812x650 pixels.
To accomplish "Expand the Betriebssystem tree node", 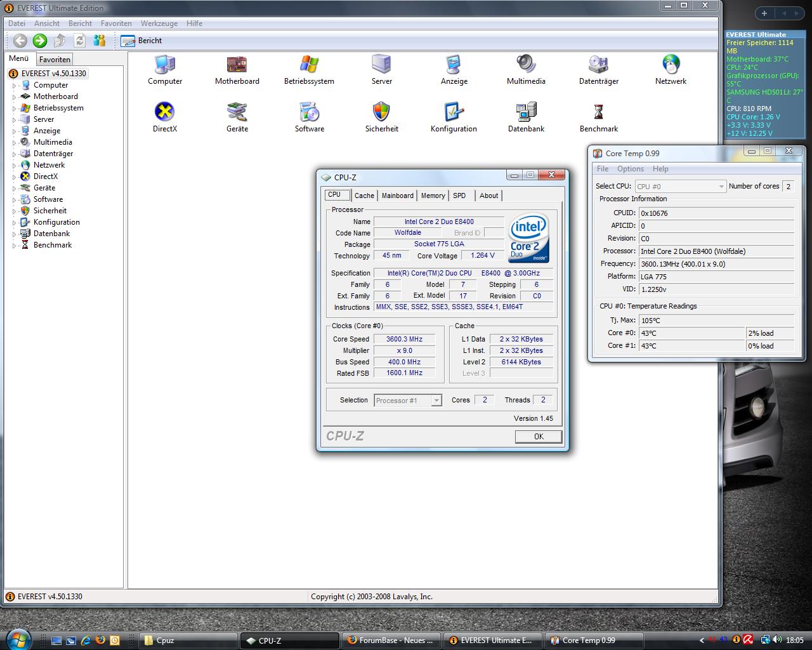I will pyautogui.click(x=15, y=108).
